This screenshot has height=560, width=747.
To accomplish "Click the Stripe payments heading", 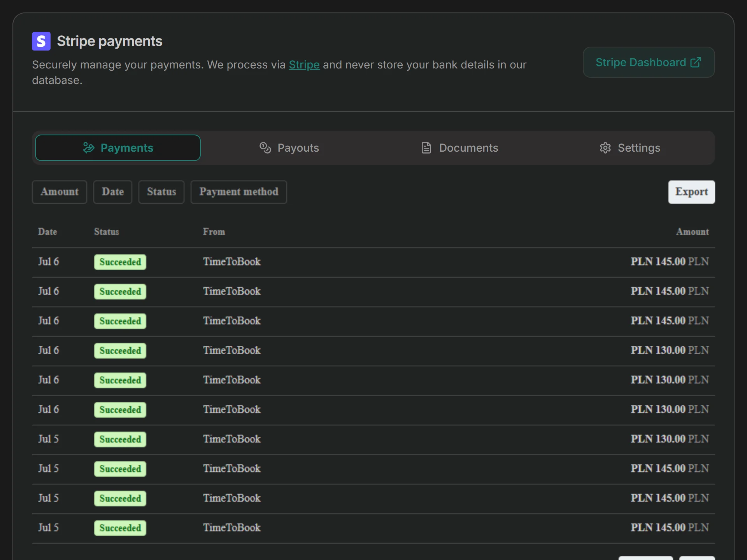I will (x=110, y=41).
